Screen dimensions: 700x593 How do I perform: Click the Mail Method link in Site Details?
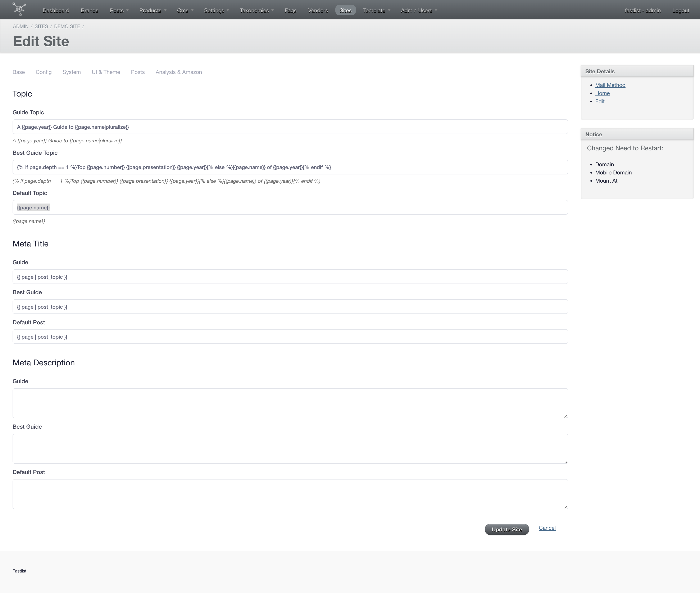tap(610, 85)
